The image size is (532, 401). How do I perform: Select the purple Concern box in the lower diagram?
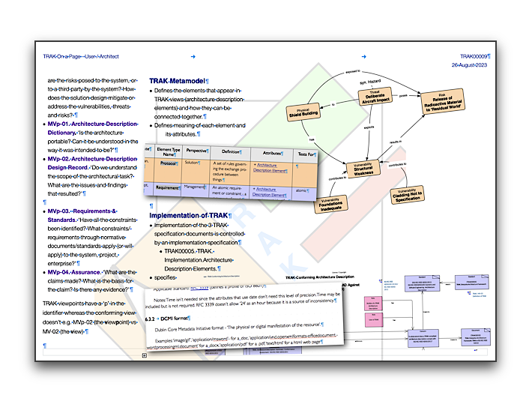[x=423, y=338]
